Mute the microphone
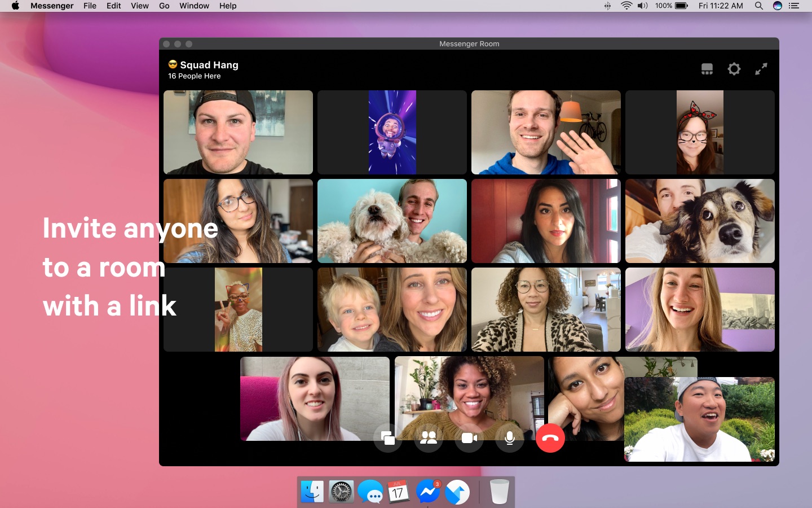This screenshot has width=812, height=508. coord(510,438)
